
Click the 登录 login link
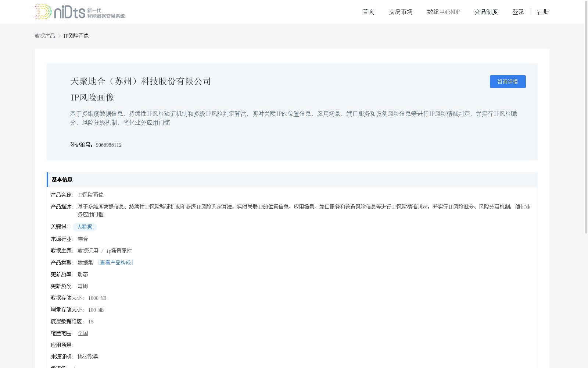point(518,12)
